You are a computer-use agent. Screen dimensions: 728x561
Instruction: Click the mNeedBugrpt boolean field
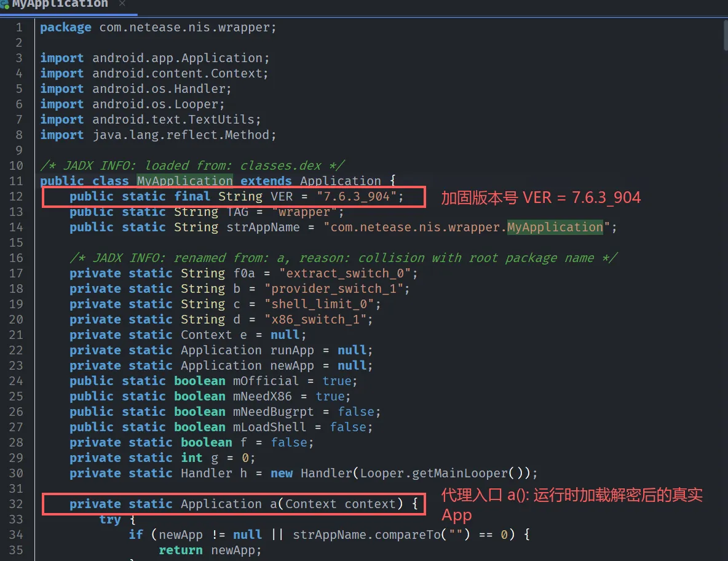(x=273, y=412)
